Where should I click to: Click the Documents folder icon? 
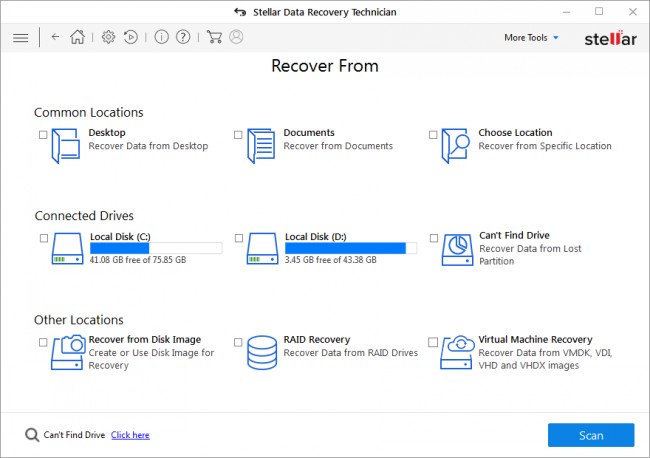click(x=261, y=146)
